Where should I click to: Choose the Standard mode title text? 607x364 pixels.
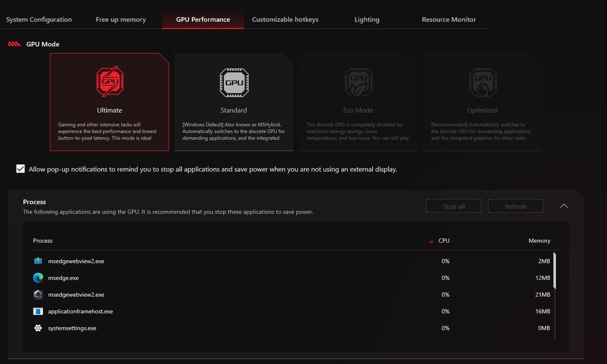point(233,110)
